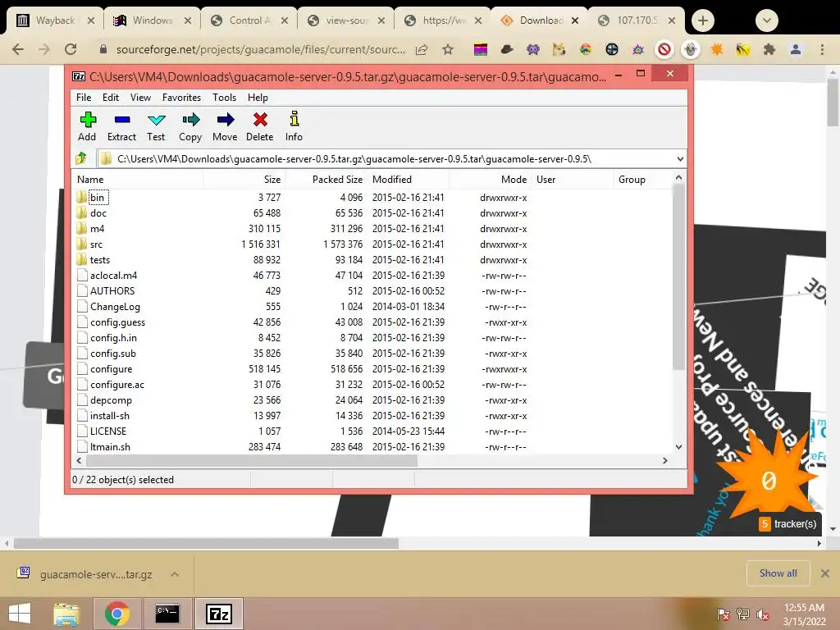840x630 pixels.
Task: Click the Extract toolbar icon
Action: point(121,126)
